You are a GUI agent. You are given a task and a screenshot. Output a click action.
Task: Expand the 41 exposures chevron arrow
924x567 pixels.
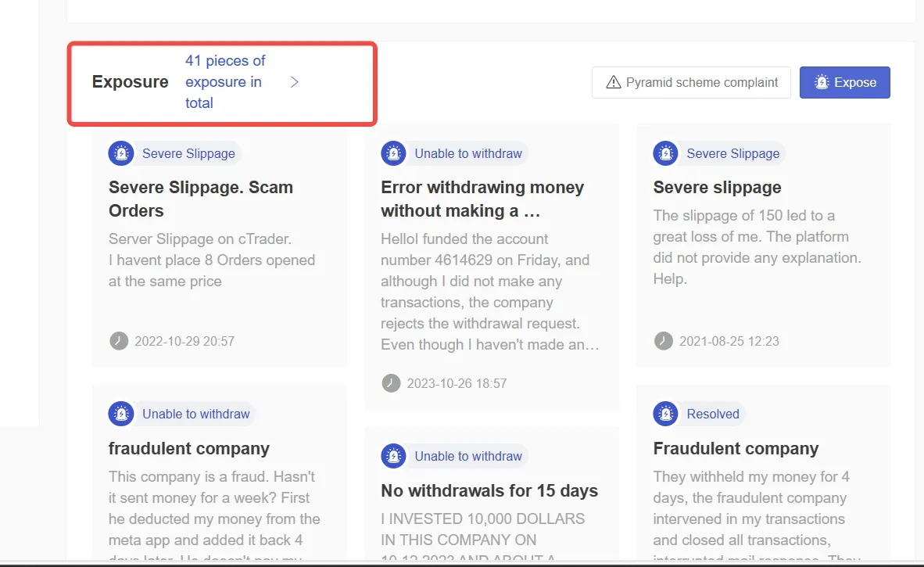(295, 82)
